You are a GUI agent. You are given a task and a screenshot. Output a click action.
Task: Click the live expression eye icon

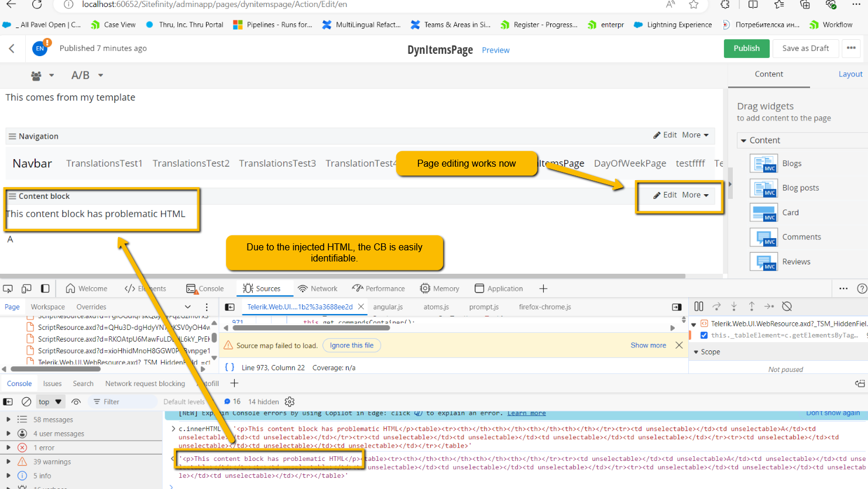[76, 402]
